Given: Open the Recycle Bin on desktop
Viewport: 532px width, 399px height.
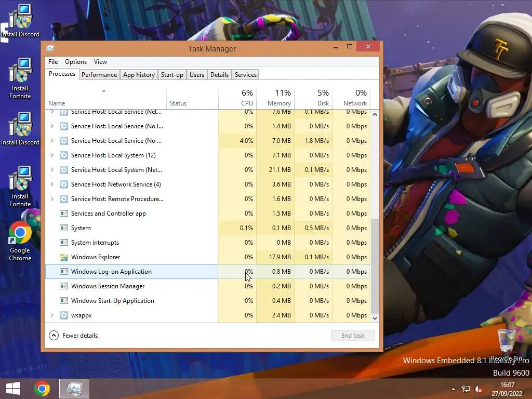Looking at the screenshot, I should click(506, 344).
